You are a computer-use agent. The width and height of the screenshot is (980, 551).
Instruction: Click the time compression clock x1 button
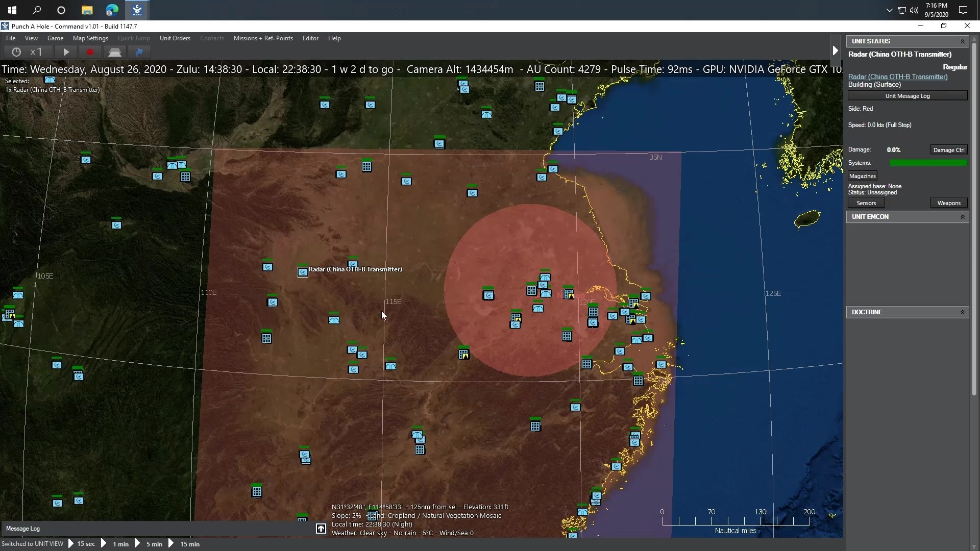pos(28,52)
